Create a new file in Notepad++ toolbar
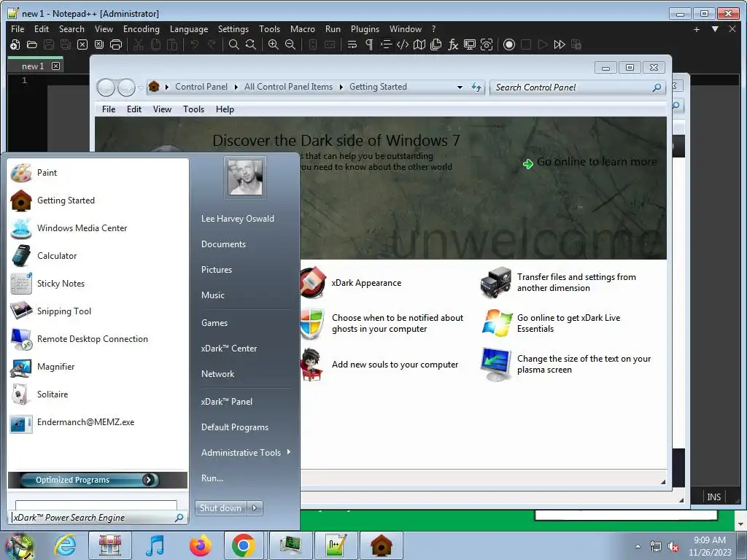 (x=15, y=44)
